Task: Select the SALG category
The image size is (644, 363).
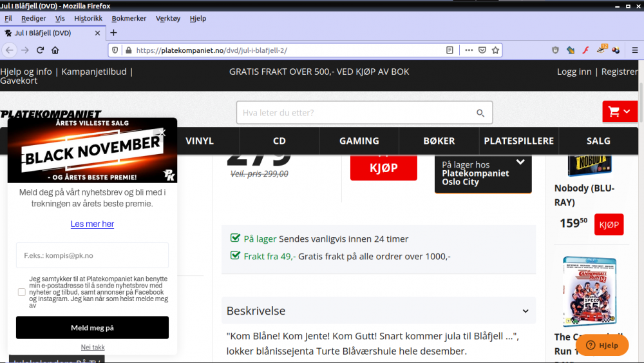Action: [598, 141]
